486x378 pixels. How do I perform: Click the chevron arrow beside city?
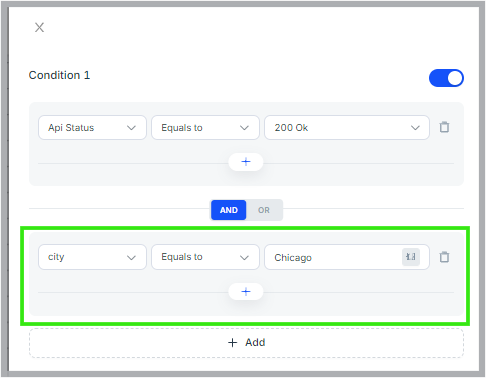tap(131, 258)
